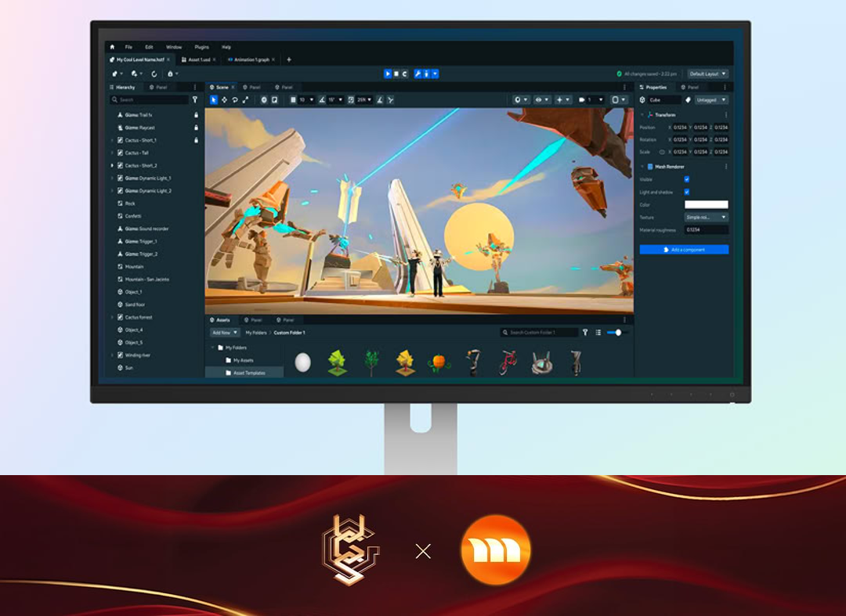Collapse the Transform component section

pyautogui.click(x=642, y=115)
